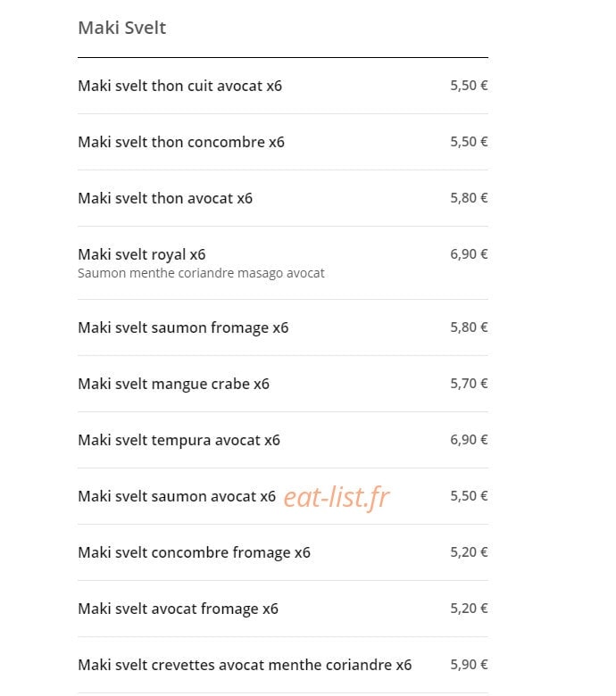
Task: Pick Maki svelt avocat fromage x6
Action: tap(178, 609)
